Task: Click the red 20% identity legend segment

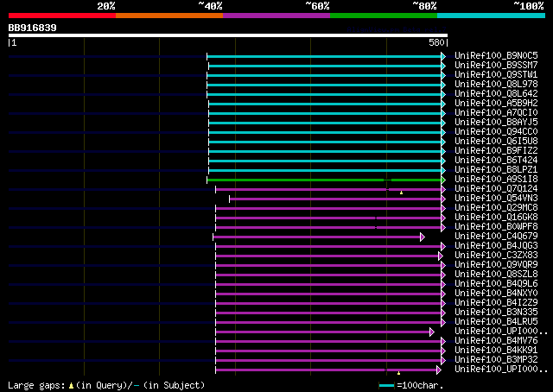Action: (x=62, y=16)
